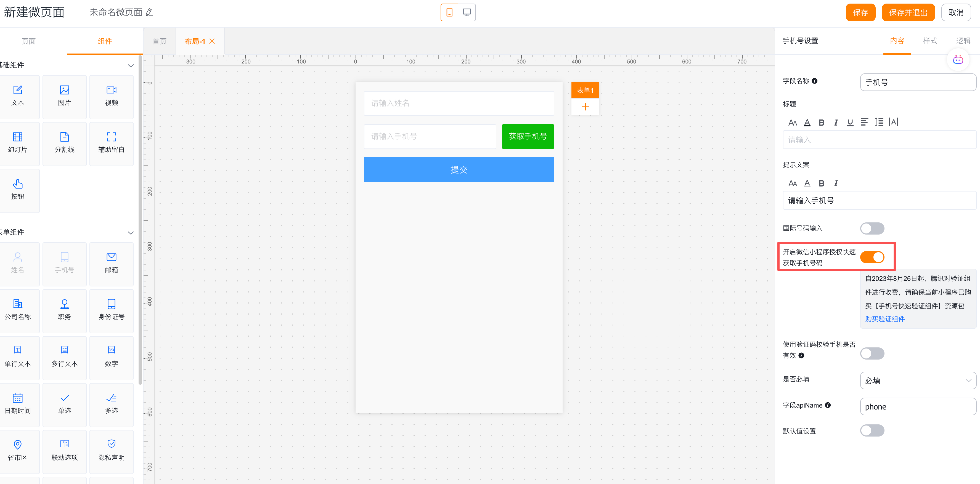Viewport: 980px width, 484px height.
Task: Collapse the 表单组件 section
Action: tap(131, 233)
